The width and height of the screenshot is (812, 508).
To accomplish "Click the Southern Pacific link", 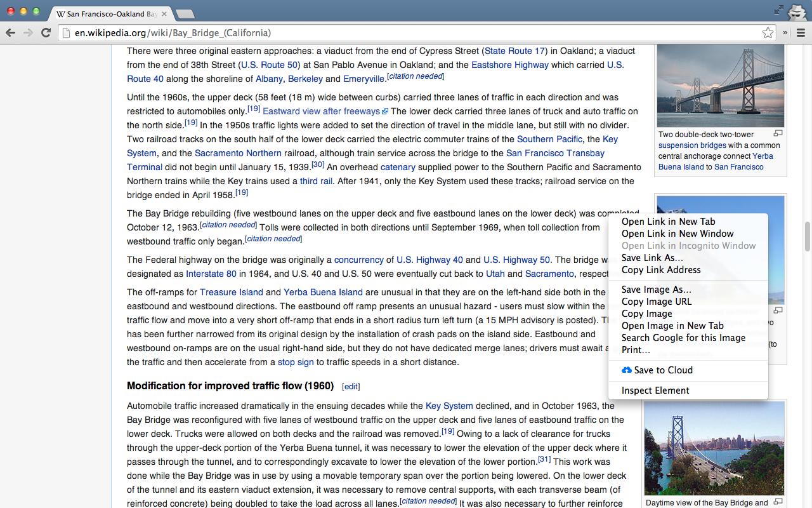I will pos(549,139).
